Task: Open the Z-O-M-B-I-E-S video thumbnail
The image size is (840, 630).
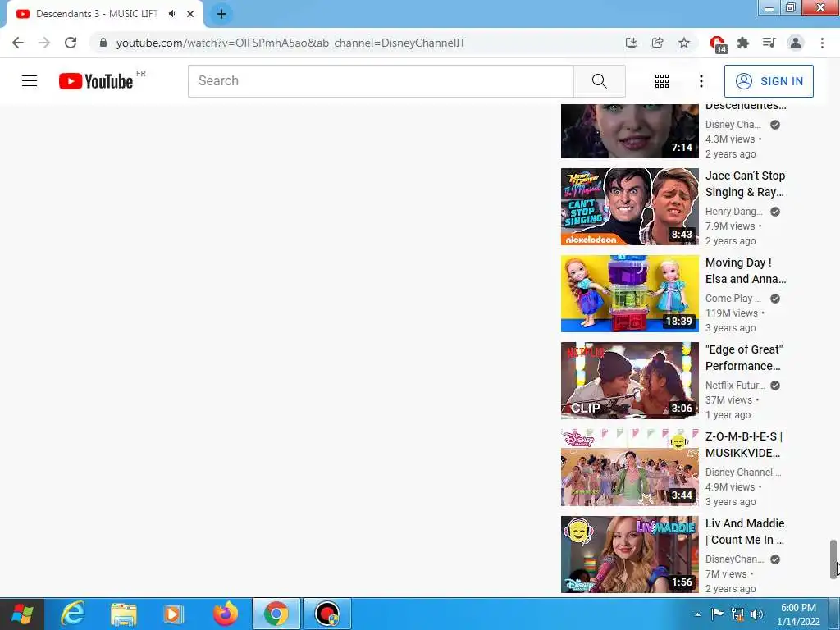Action: [629, 467]
